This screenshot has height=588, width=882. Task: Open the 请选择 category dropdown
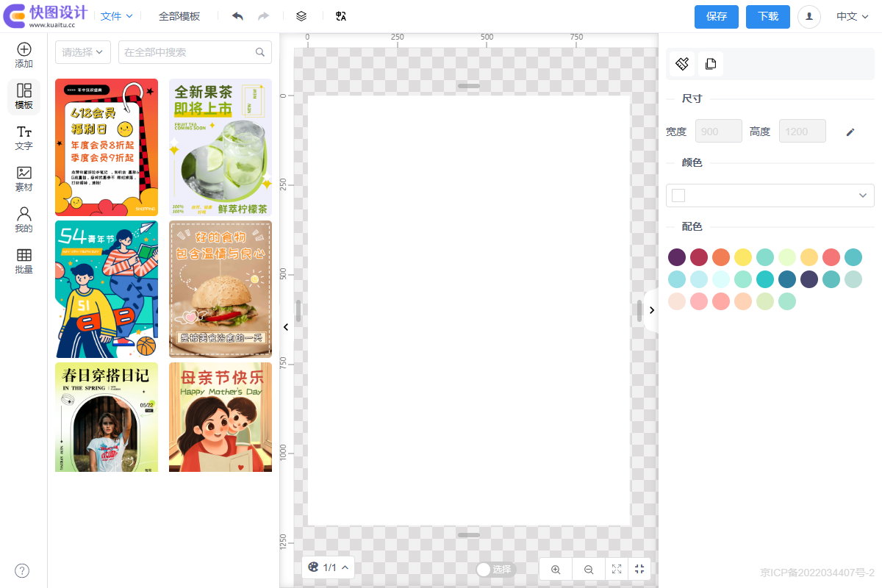(x=82, y=52)
